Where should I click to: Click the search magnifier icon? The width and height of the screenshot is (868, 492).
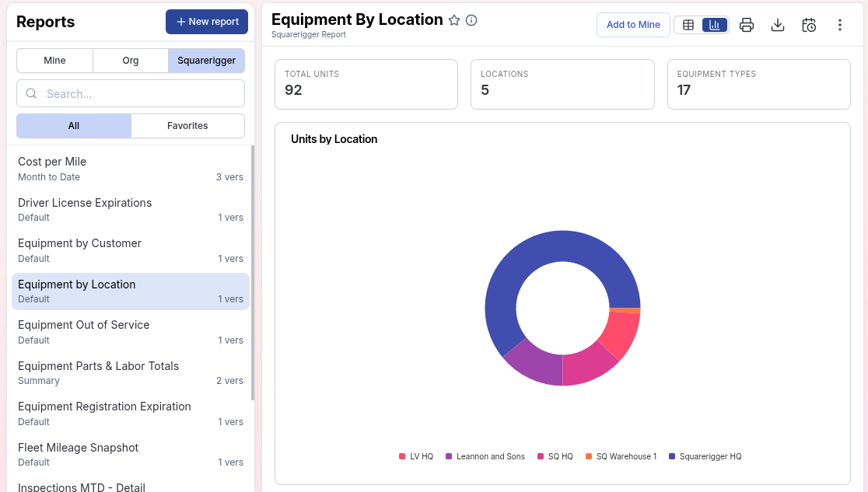pos(32,93)
